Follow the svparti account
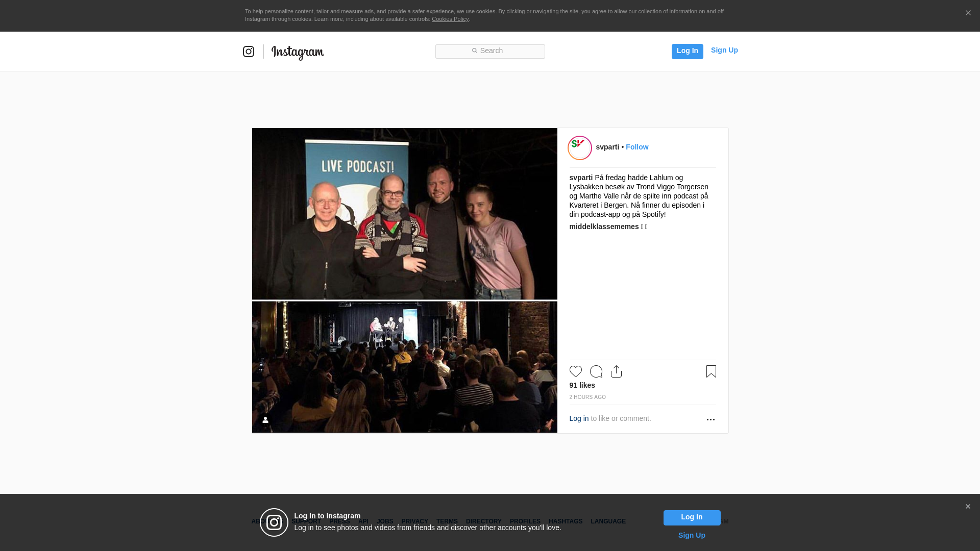The width and height of the screenshot is (980, 551). tap(637, 147)
